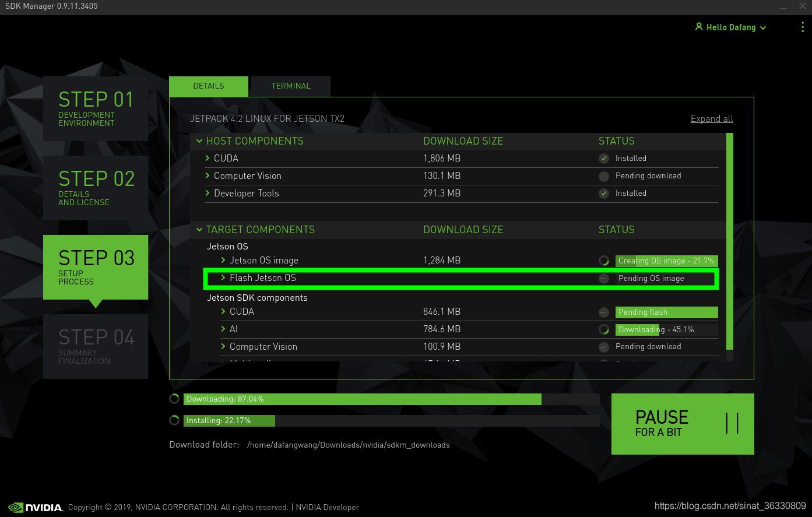Expand the host CUDA row
Screen dimensions: 812x517
(208, 158)
